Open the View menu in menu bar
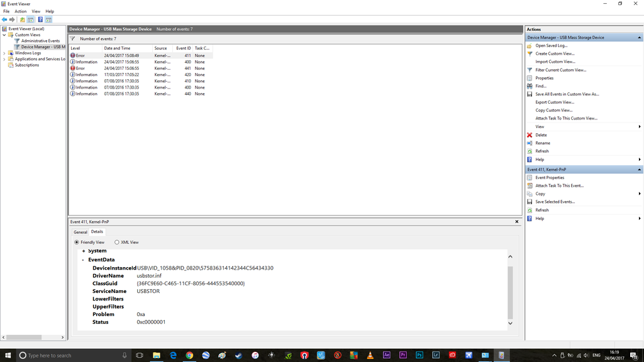 (36, 11)
